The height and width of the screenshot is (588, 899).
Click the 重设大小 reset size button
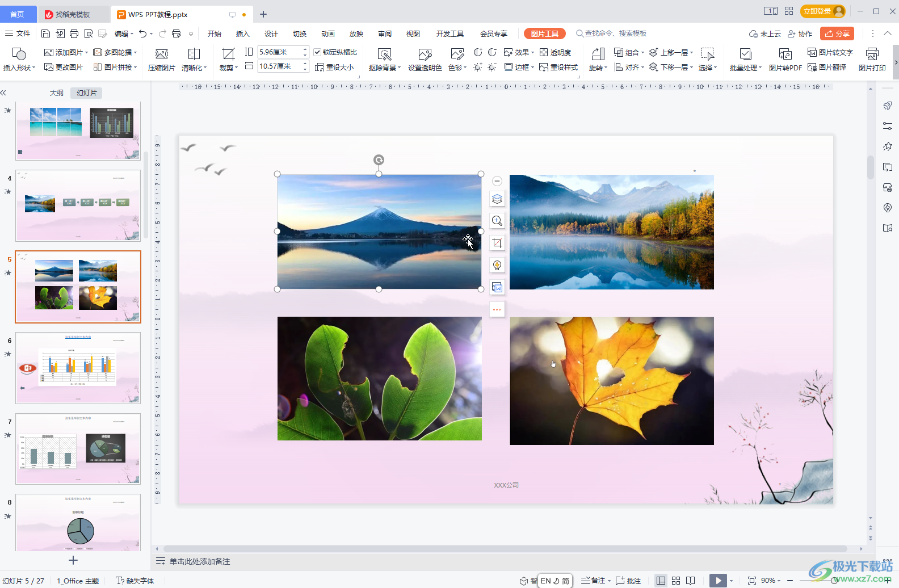pos(335,67)
